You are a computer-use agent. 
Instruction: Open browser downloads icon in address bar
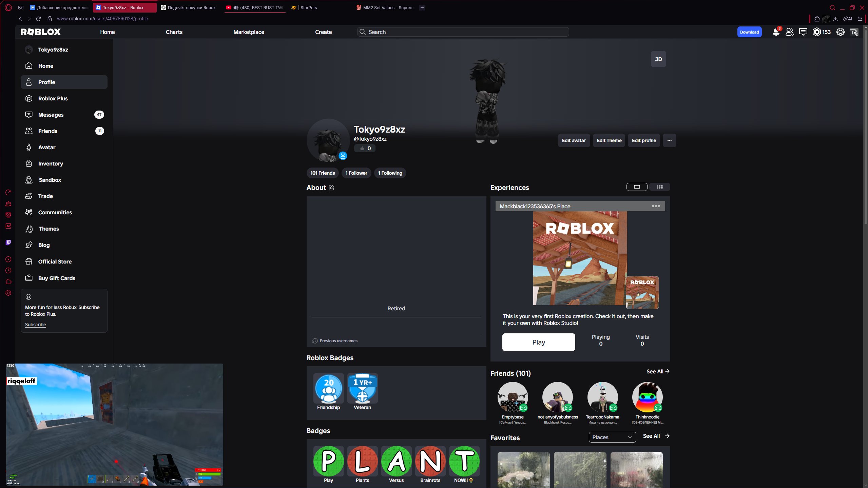(835, 19)
